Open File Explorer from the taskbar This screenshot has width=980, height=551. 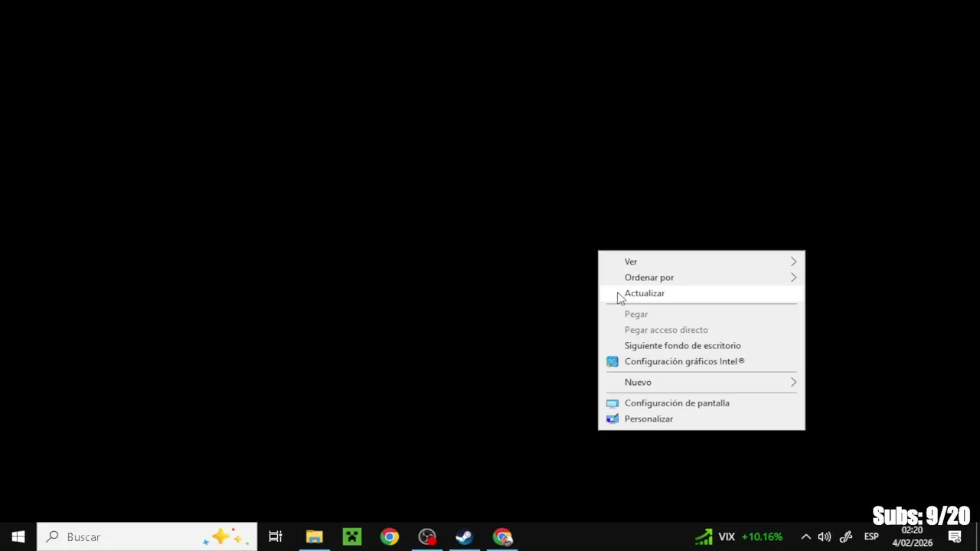(x=315, y=536)
